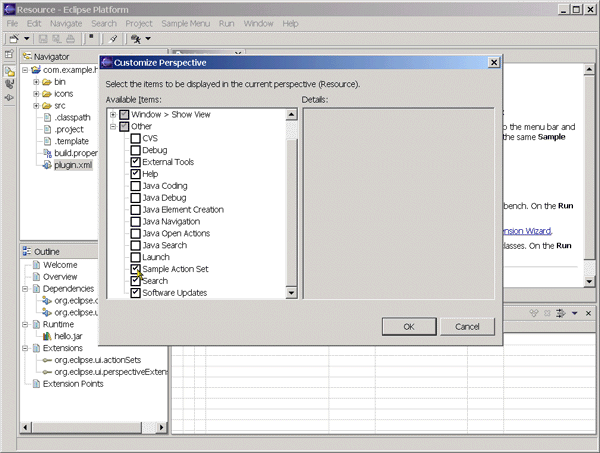Screen dimensions: 600x453
Task: Select org.eclipse.ui.actionSets extension in Outline
Action: pos(98,360)
